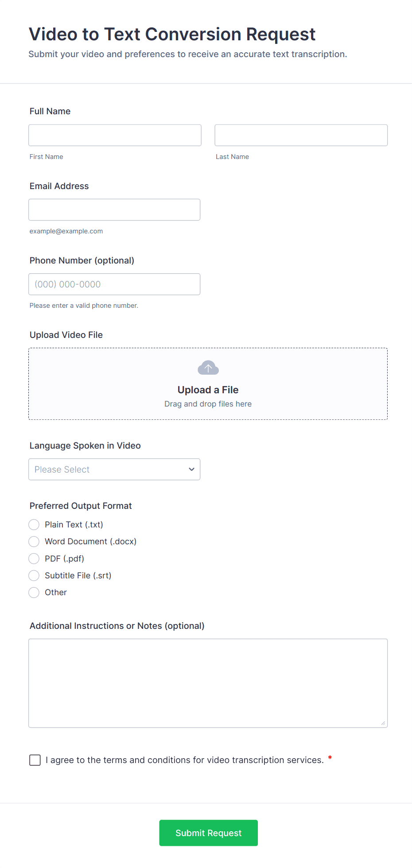
Task: Click the terms and conditions label text
Action: click(184, 760)
